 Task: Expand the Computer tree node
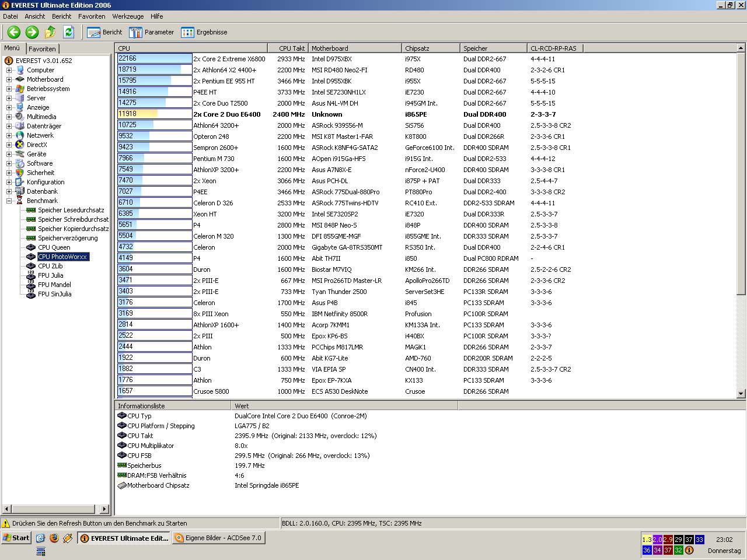(x=9, y=70)
